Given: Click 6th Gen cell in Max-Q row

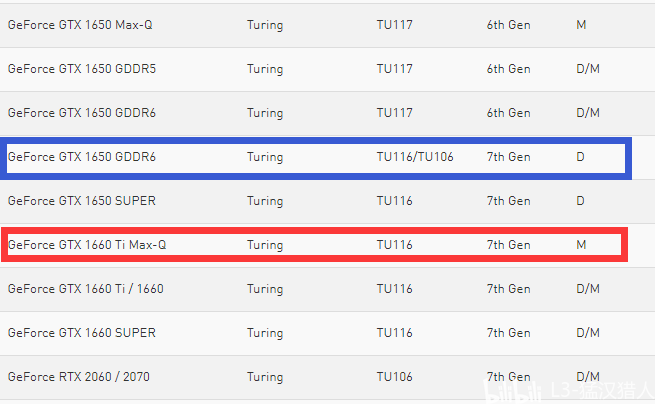Looking at the screenshot, I should click(508, 25).
